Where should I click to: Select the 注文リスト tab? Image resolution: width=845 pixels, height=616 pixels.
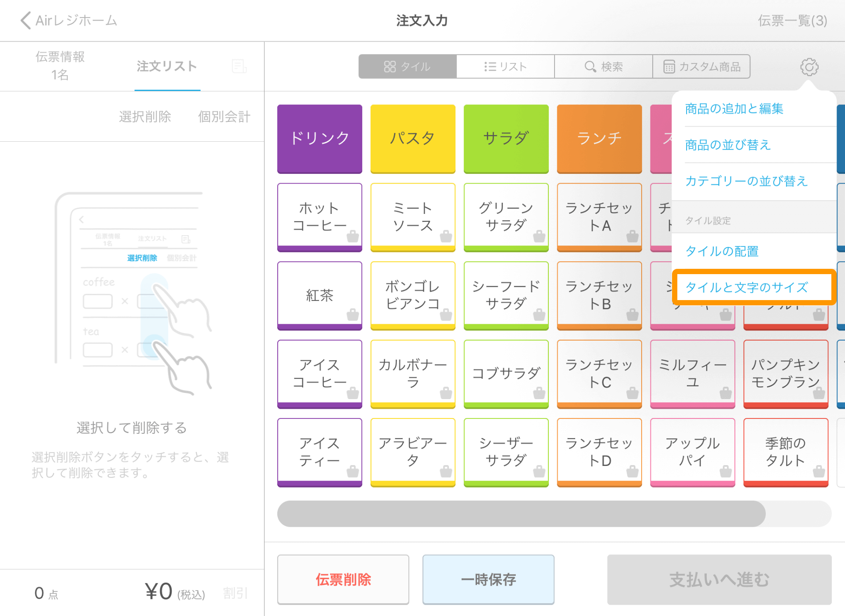[x=167, y=66]
